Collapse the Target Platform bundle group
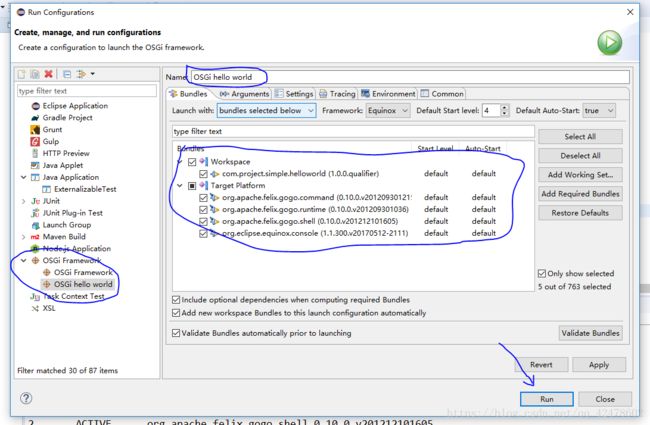 [180, 186]
